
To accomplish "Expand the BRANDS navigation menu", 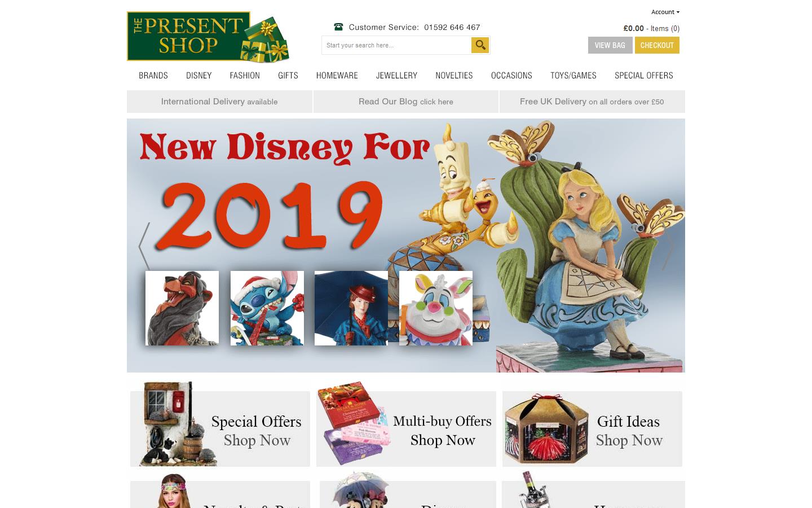I will coord(153,76).
